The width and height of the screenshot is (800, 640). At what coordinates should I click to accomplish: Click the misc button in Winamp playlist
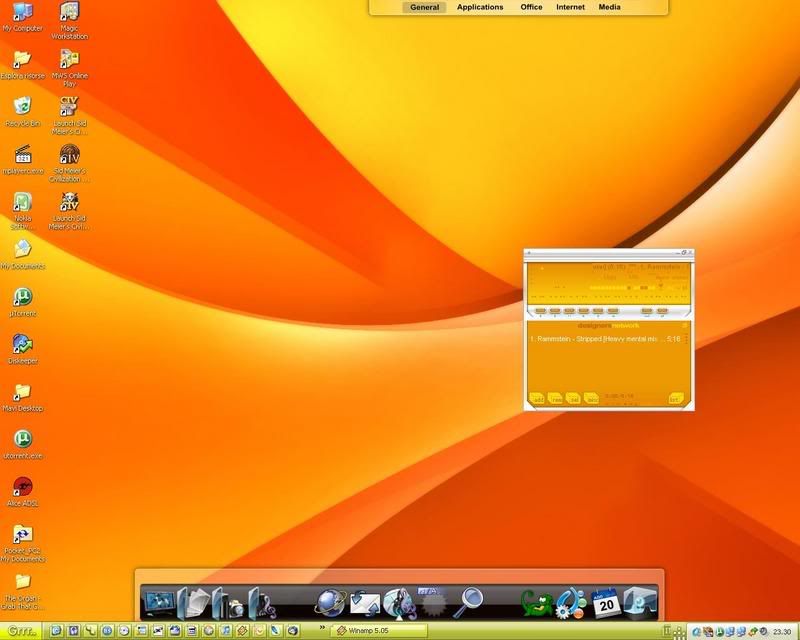591,399
